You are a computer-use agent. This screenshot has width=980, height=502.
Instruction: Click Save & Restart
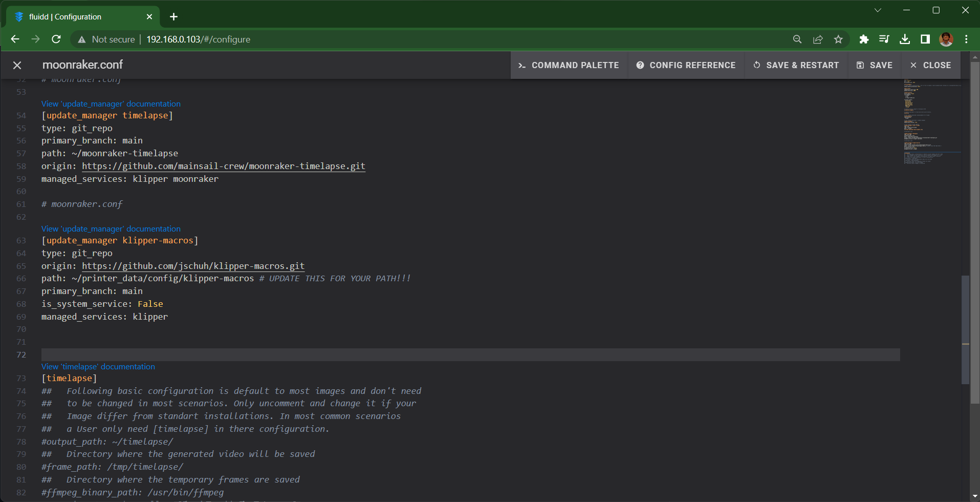tap(796, 65)
